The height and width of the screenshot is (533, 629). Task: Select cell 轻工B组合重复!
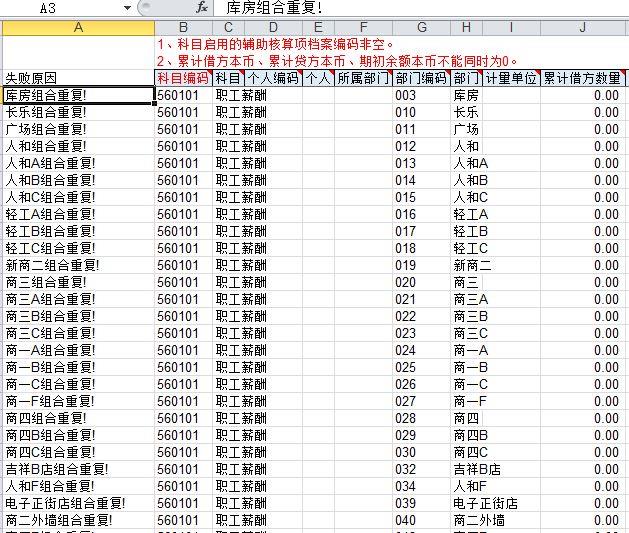79,231
